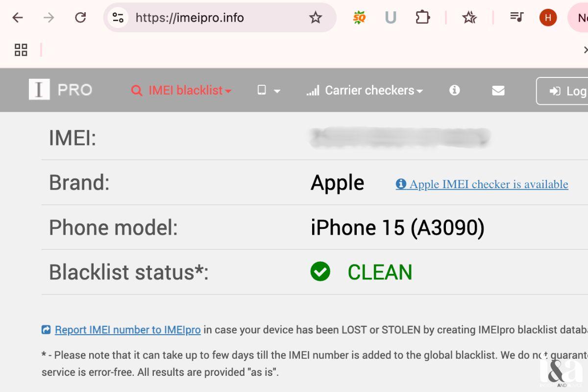Select the Apple brand value
The width and height of the screenshot is (588, 392).
[338, 183]
